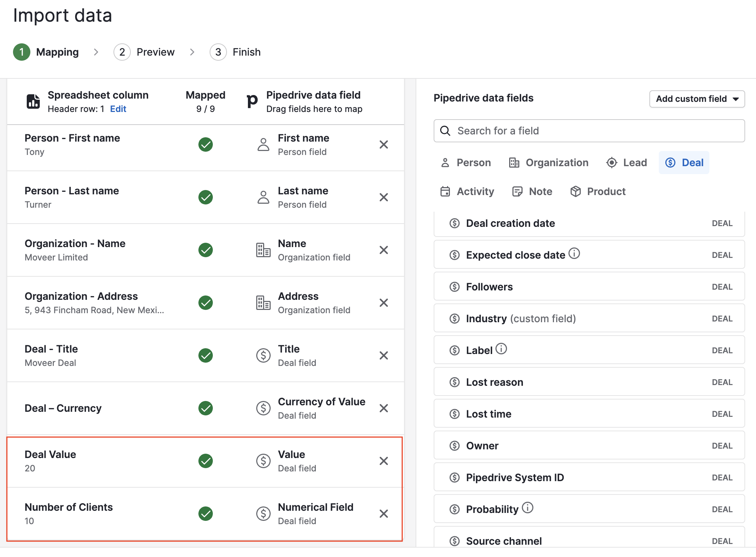Image resolution: width=756 pixels, height=557 pixels.
Task: Remove the Address field mapping
Action: pos(383,303)
